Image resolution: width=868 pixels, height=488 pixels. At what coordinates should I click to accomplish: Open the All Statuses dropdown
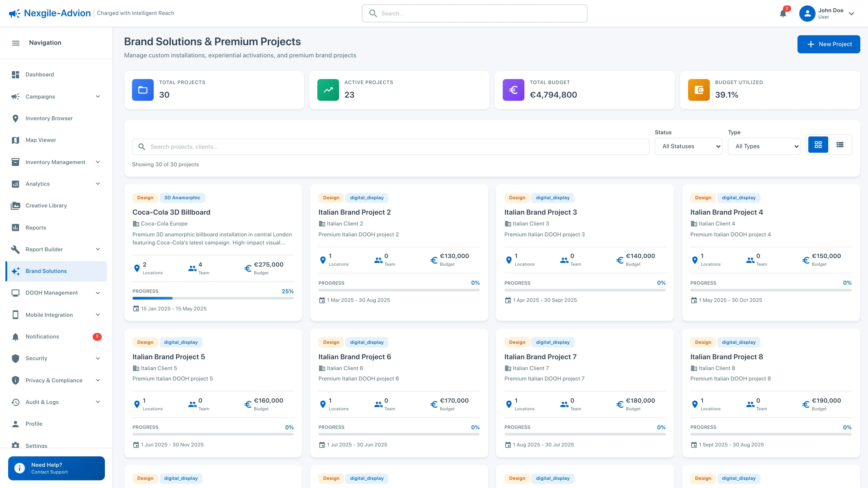point(688,146)
